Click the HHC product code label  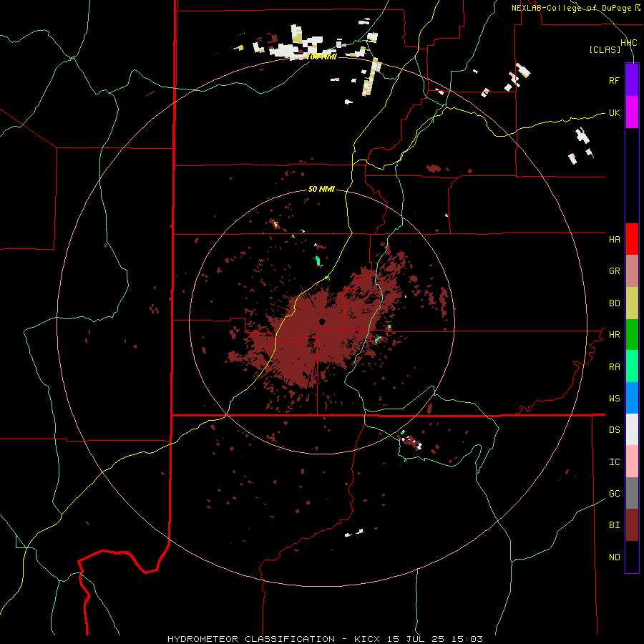pyautogui.click(x=628, y=43)
